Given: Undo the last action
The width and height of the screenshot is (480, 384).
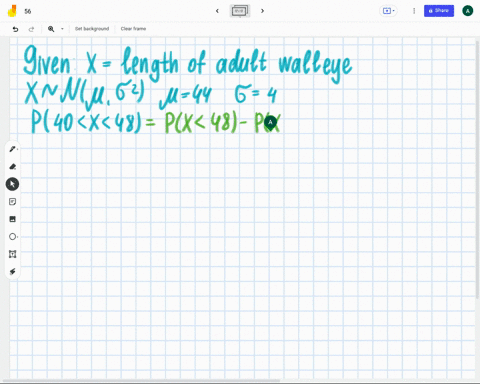Looking at the screenshot, I should [x=15, y=29].
